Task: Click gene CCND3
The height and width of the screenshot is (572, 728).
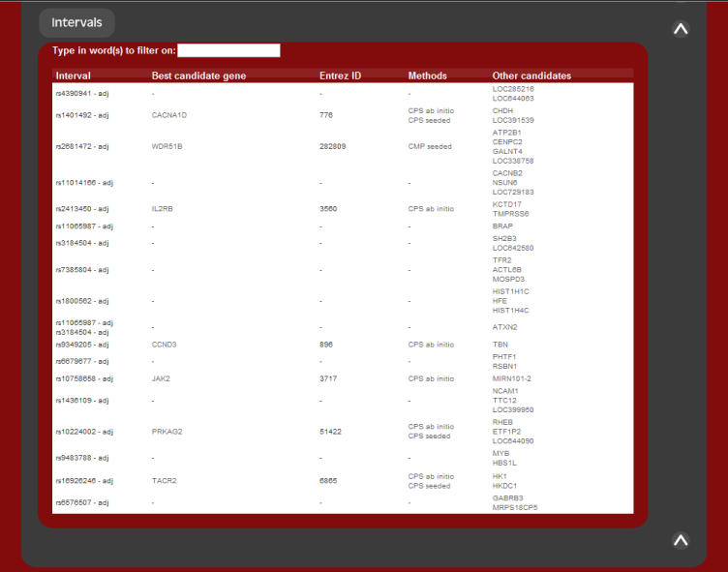Action: coord(164,345)
